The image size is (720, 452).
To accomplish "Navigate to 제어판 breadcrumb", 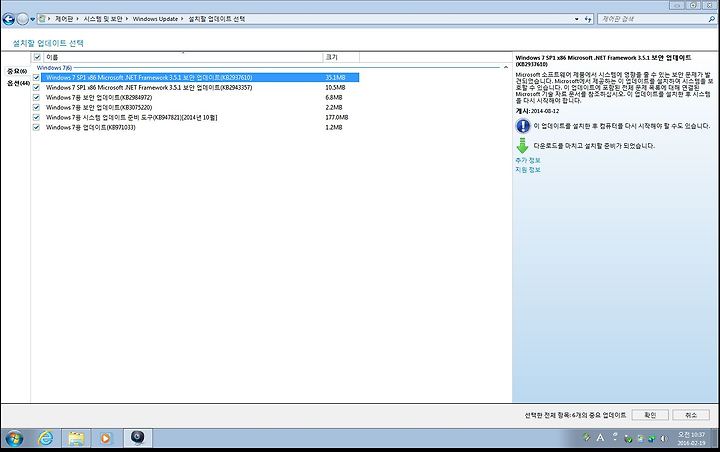I will (64, 19).
